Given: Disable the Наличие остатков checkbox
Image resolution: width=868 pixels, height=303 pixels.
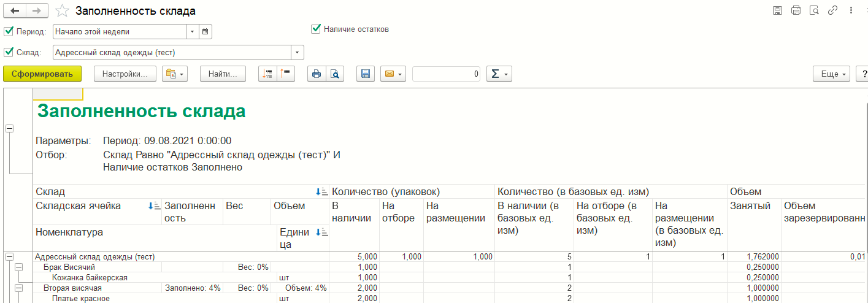Looking at the screenshot, I should coord(316,29).
